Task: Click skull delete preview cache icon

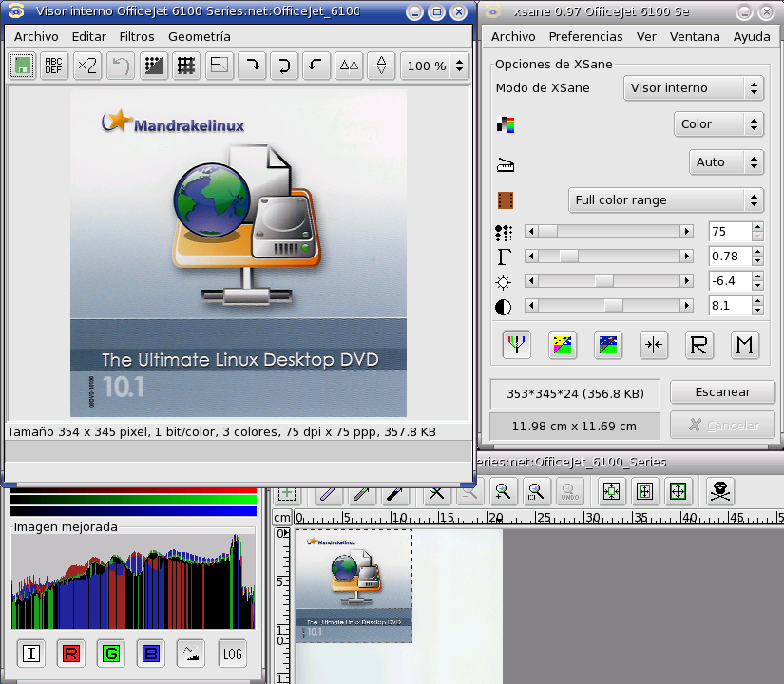Action: (x=720, y=491)
